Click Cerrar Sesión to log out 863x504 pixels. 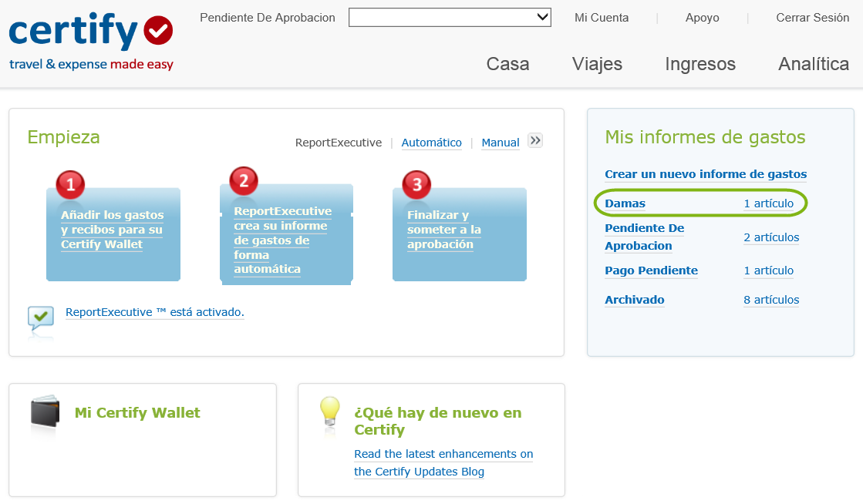[812, 18]
